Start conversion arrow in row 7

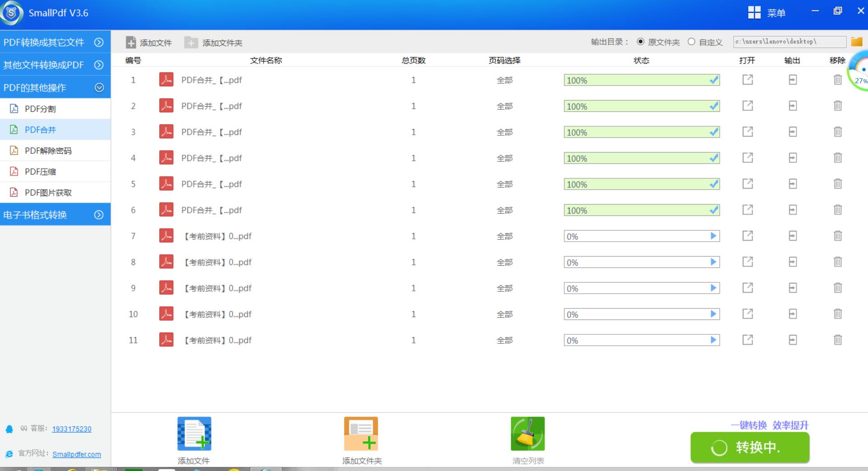[x=713, y=236]
